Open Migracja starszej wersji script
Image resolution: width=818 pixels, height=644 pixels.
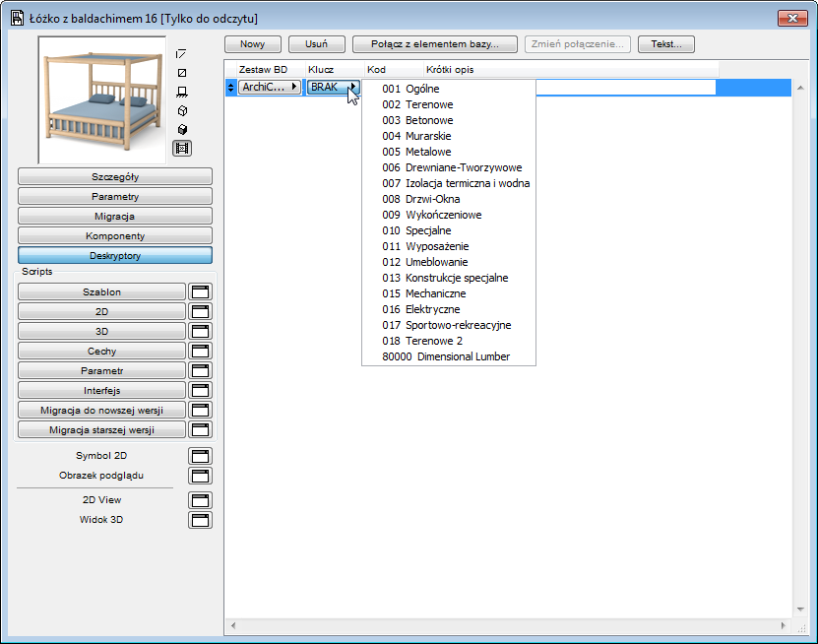coord(101,429)
